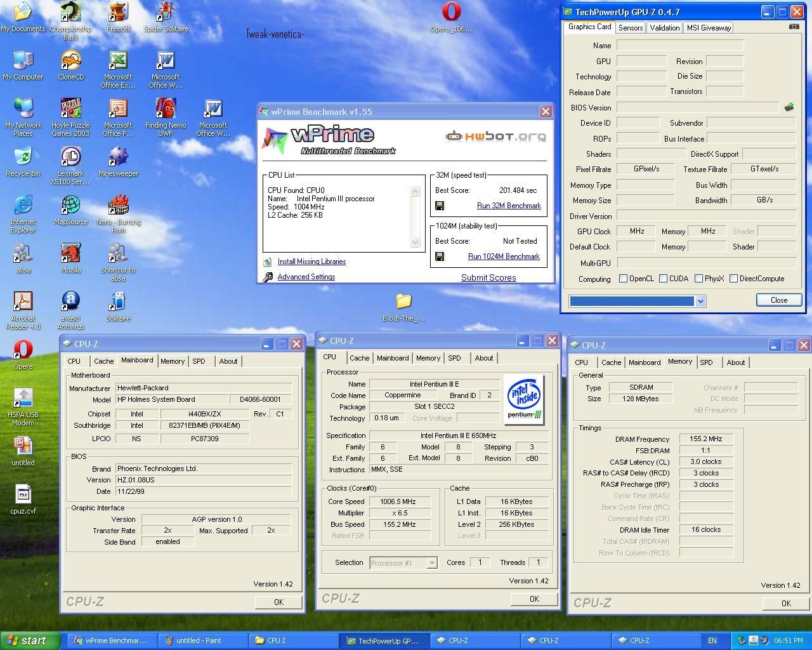Image resolution: width=812 pixels, height=650 pixels.
Task: Enable the OpenCL checkbox in GPU-Z
Action: [623, 279]
